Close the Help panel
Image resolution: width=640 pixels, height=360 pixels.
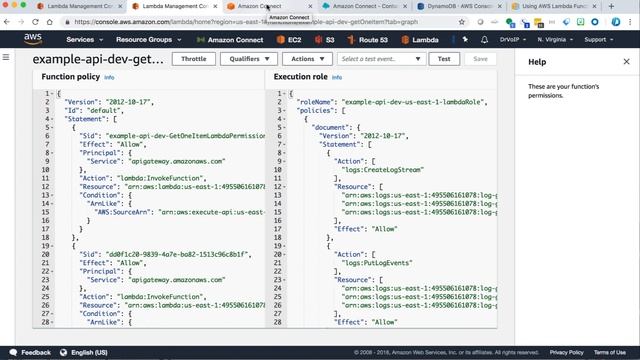tap(627, 62)
